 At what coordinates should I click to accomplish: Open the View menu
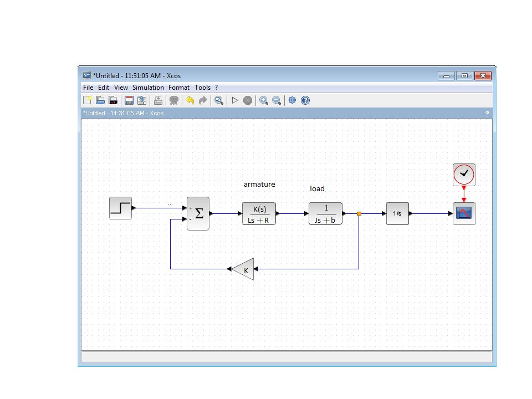(x=121, y=88)
